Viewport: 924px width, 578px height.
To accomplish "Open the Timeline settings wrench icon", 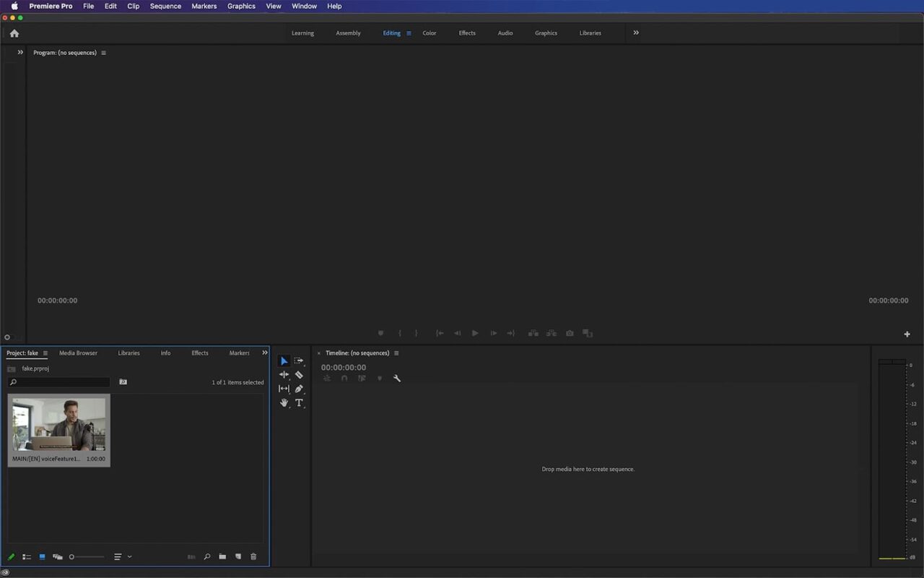I will (x=397, y=378).
